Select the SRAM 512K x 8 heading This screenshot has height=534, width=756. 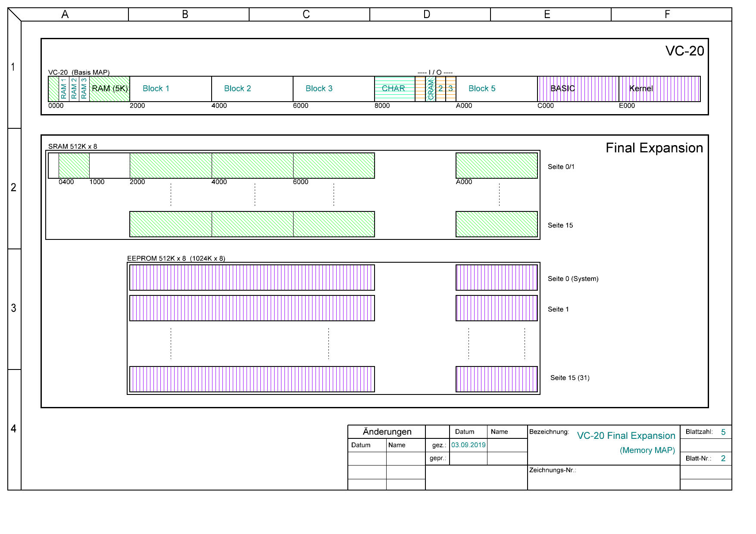[72, 146]
